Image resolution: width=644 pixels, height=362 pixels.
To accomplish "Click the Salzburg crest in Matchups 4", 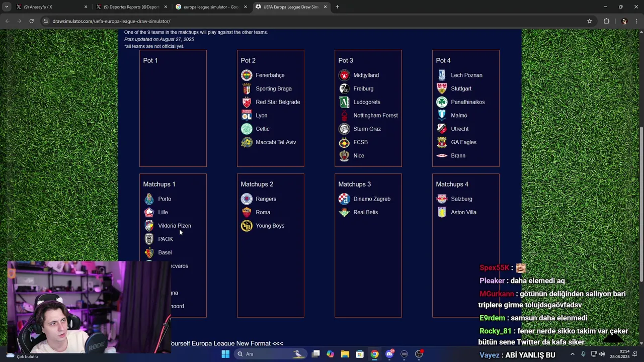I will pos(442,199).
